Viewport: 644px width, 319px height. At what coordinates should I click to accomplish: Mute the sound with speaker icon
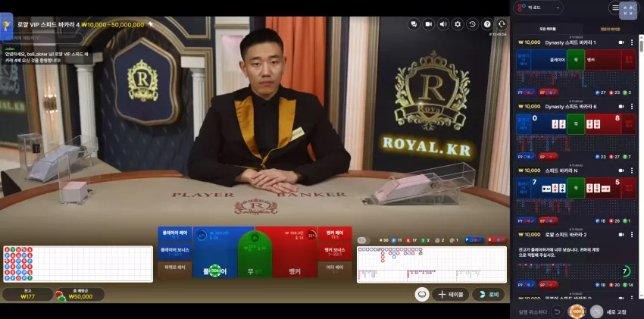click(x=443, y=24)
